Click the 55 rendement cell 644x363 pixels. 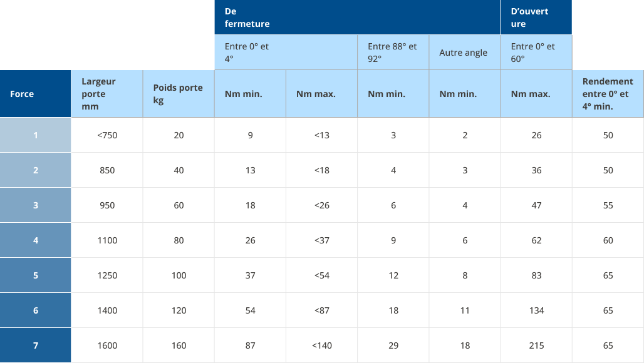(x=608, y=205)
